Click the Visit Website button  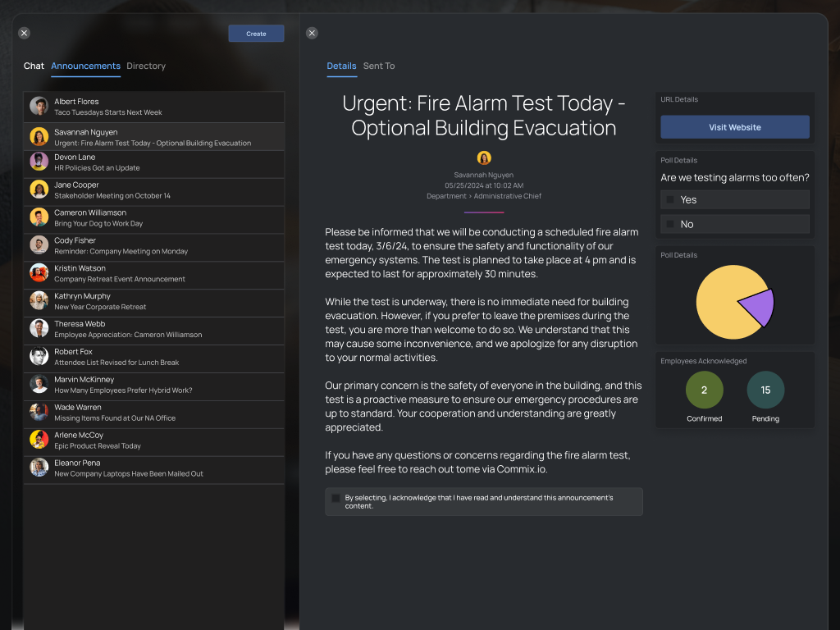(734, 126)
